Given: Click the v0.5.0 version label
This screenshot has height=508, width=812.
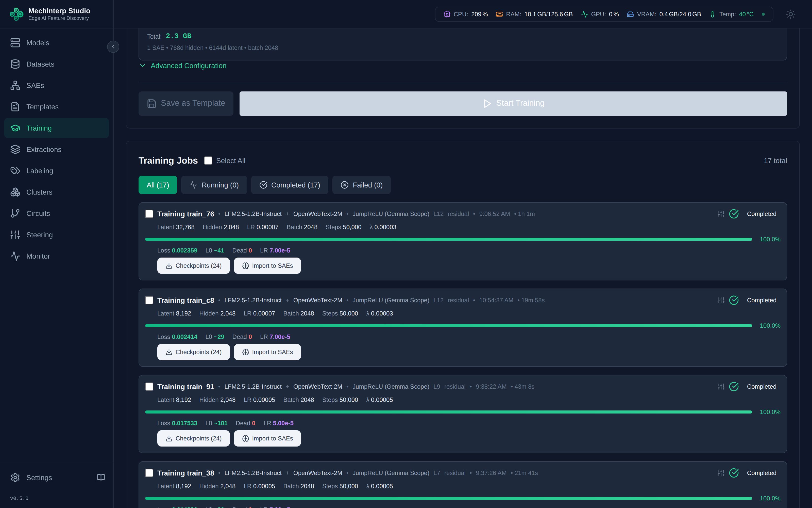Looking at the screenshot, I should pyautogui.click(x=19, y=498).
